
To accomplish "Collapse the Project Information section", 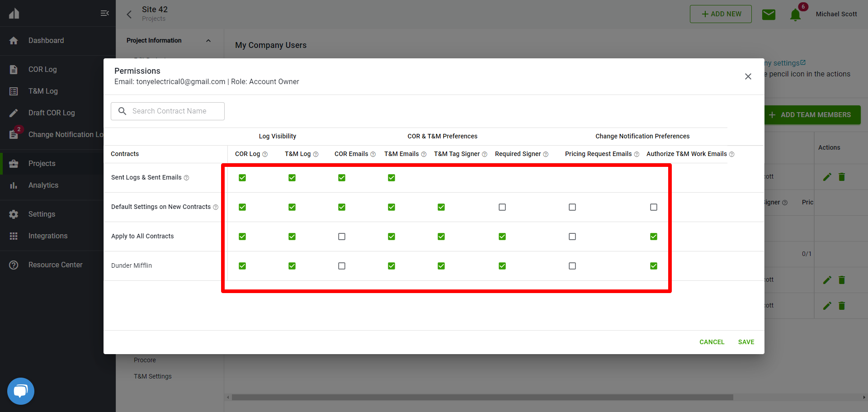I will 208,41.
